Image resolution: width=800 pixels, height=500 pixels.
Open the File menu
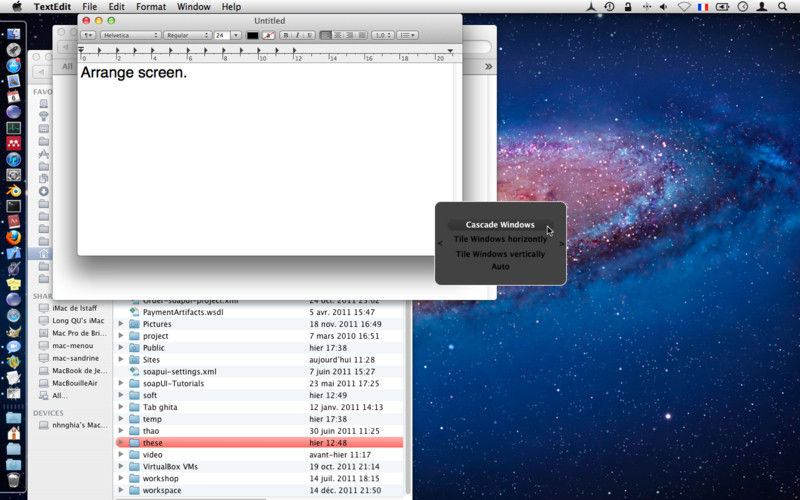89,7
